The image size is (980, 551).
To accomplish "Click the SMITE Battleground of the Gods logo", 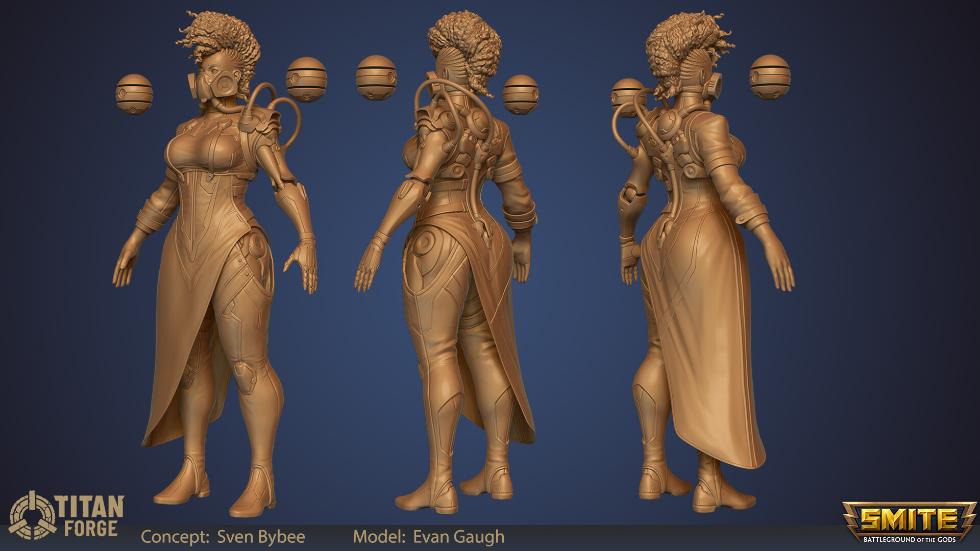I will [910, 523].
